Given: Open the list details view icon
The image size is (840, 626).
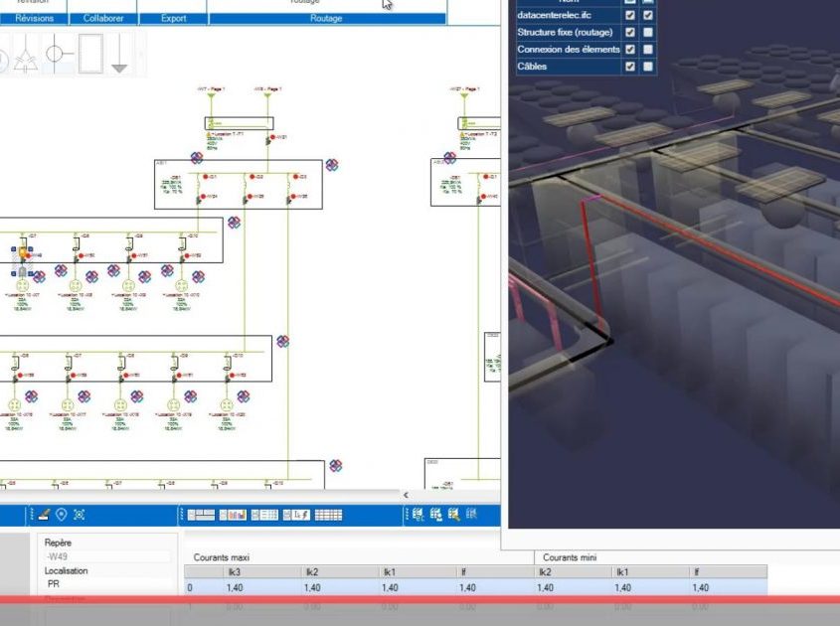Looking at the screenshot, I should pos(264,515).
